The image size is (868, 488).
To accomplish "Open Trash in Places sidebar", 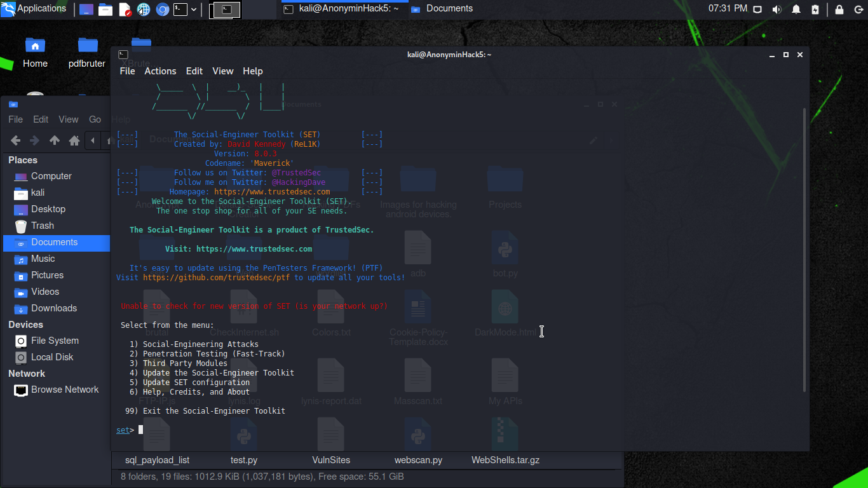I will [x=57, y=226].
